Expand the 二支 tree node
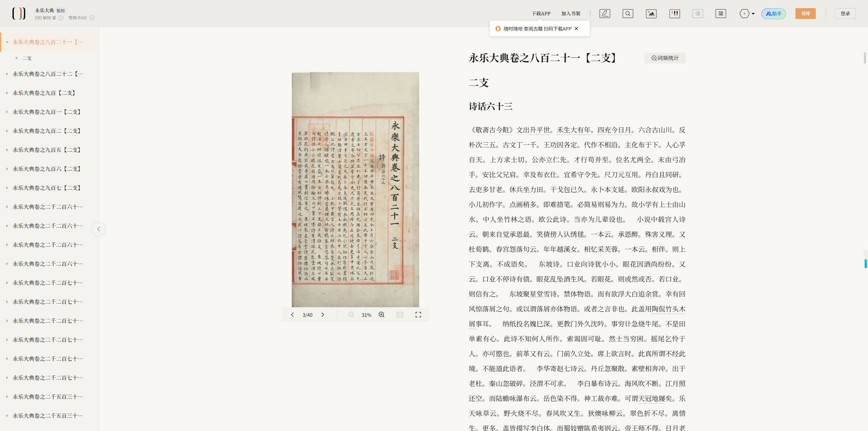868x431 pixels. pos(16,58)
